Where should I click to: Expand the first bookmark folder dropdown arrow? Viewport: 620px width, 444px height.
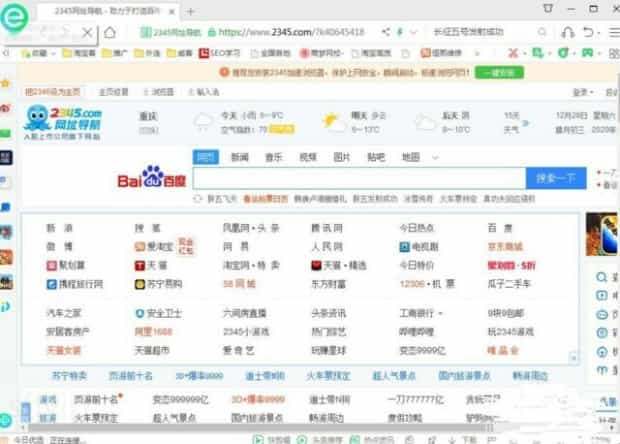coord(53,53)
